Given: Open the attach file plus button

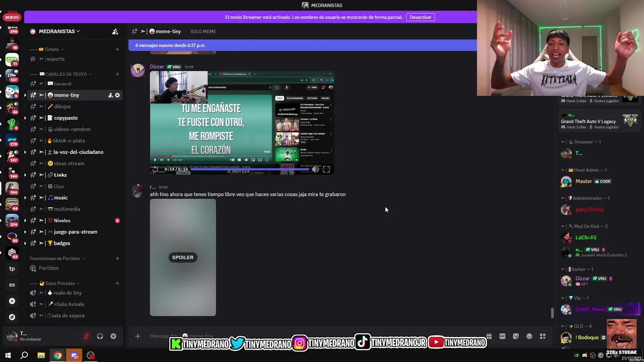Looking at the screenshot, I should (x=138, y=336).
